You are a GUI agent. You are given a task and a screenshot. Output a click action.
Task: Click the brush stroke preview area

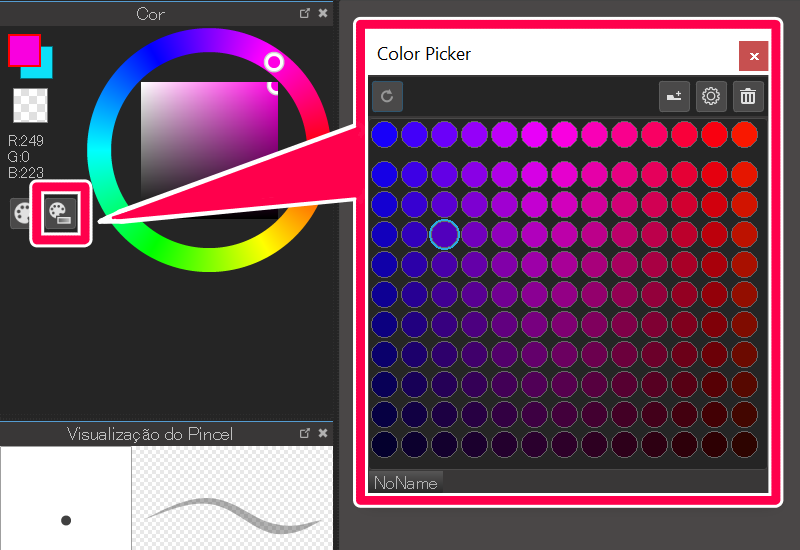(233, 498)
